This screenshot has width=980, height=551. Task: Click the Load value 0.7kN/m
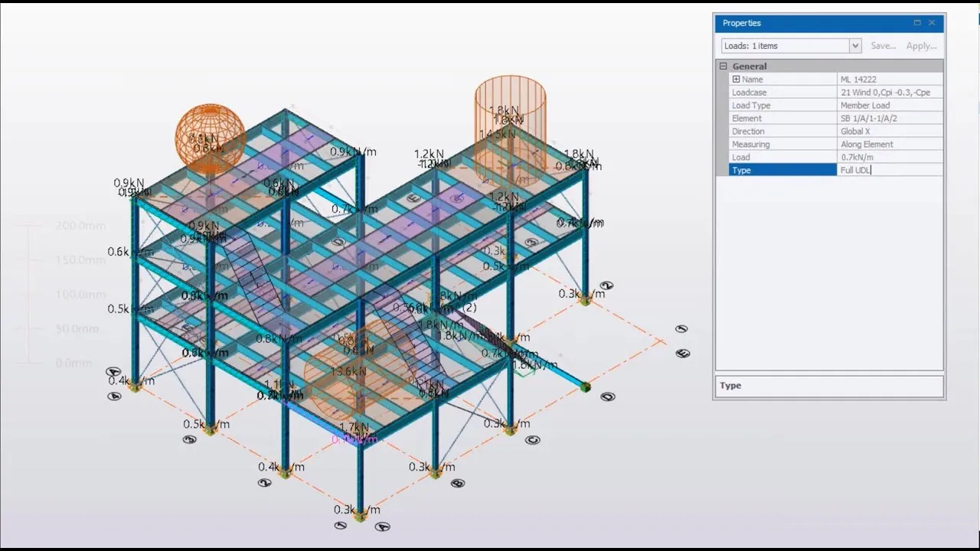890,157
